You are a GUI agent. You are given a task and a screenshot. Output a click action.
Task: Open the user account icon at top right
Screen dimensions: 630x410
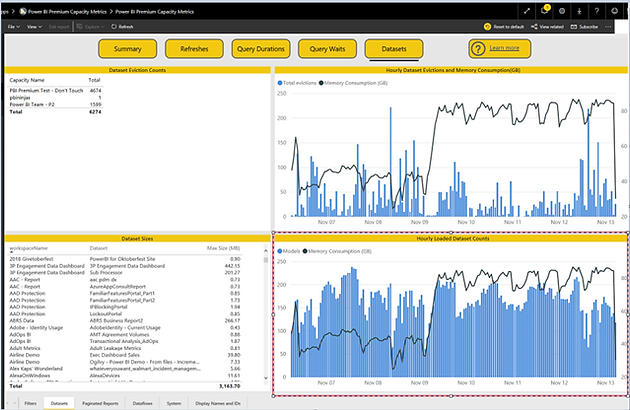614,11
